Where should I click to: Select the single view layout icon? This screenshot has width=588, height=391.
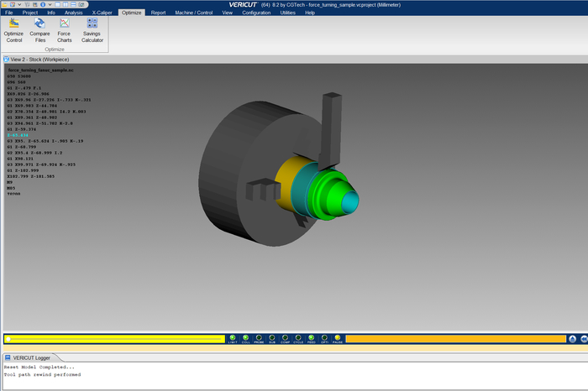(57, 4)
